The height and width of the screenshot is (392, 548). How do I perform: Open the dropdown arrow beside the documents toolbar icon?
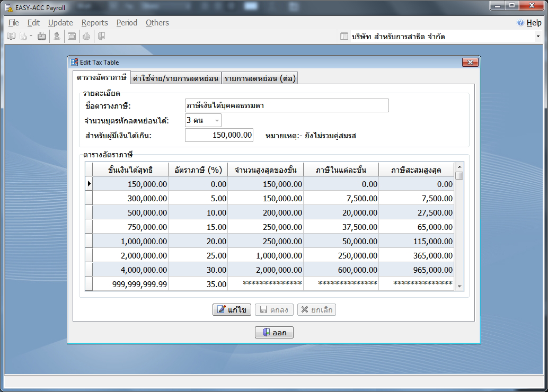[31, 37]
